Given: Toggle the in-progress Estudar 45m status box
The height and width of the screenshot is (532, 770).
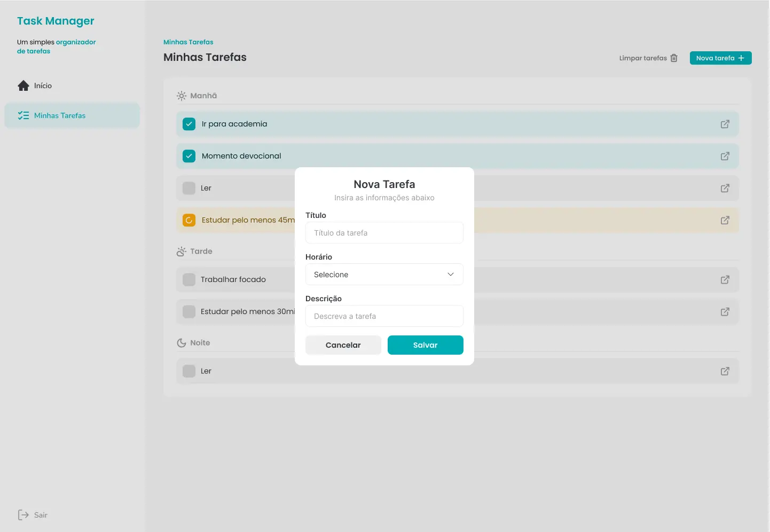Looking at the screenshot, I should [x=189, y=220].
